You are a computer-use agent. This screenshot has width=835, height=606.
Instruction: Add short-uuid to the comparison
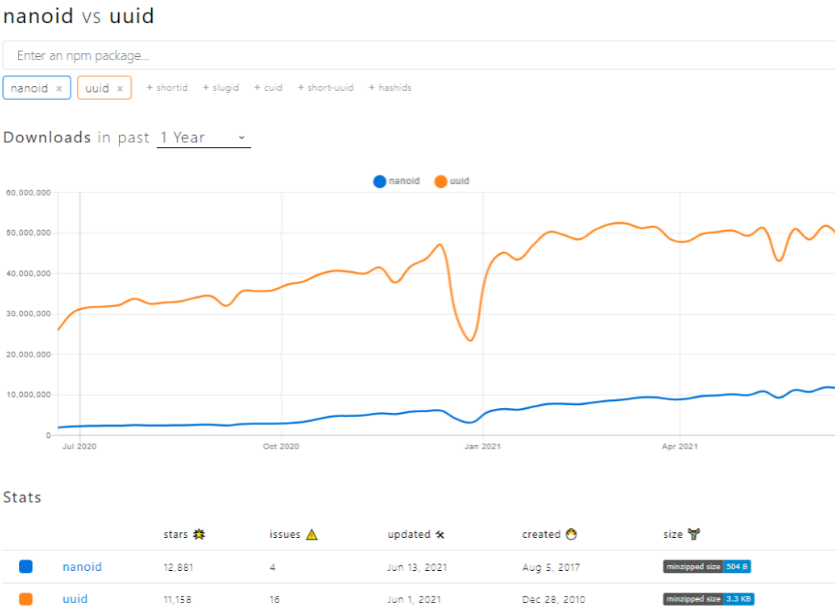pyautogui.click(x=325, y=87)
